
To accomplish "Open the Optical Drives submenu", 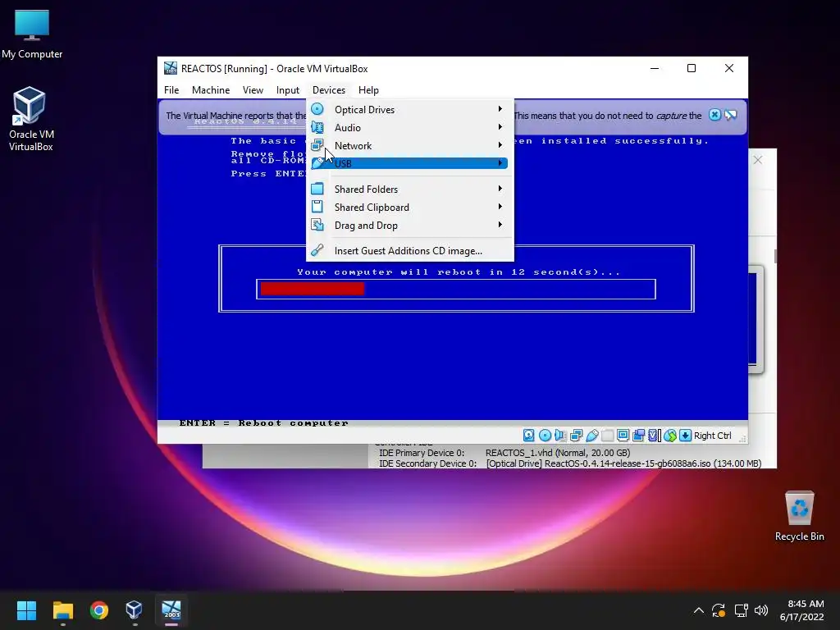I will [x=409, y=109].
